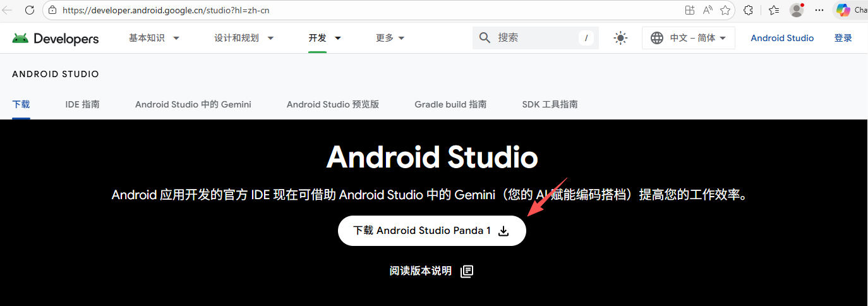The height and width of the screenshot is (306, 868).
Task: Add page to favorites star
Action: 725,10
